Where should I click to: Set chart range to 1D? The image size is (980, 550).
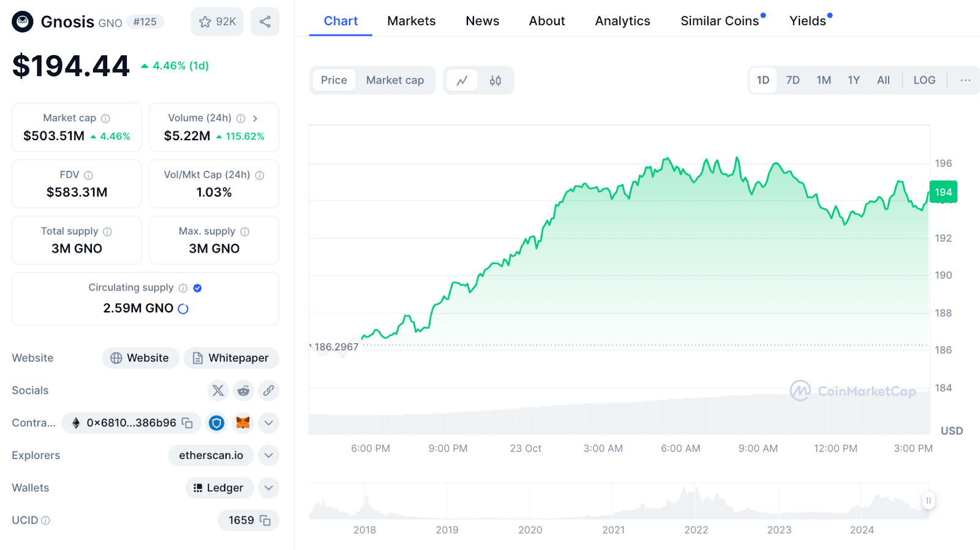click(763, 80)
